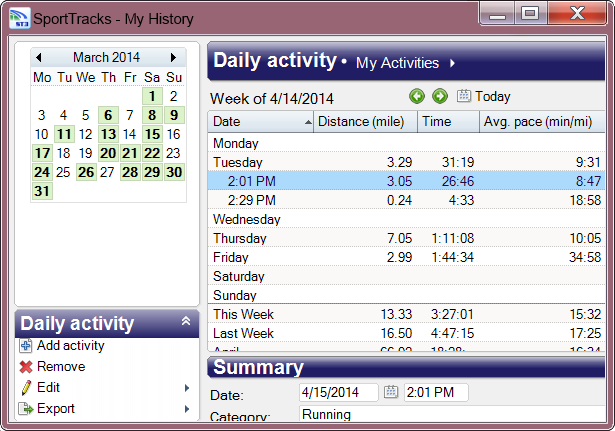This screenshot has height=431, width=615.
Task: Select March 25 in the calendar
Action: pyautogui.click(x=63, y=172)
